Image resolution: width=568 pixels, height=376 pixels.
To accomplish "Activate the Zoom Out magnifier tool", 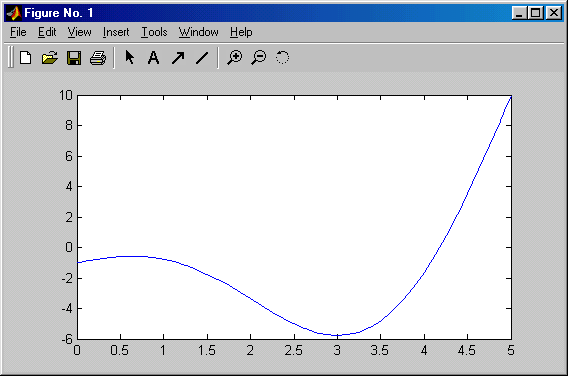I will 259,58.
